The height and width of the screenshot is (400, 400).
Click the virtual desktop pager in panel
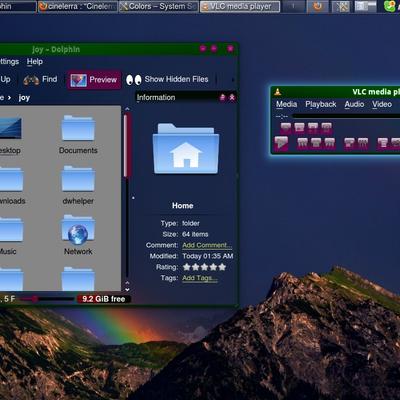tap(365, 6)
